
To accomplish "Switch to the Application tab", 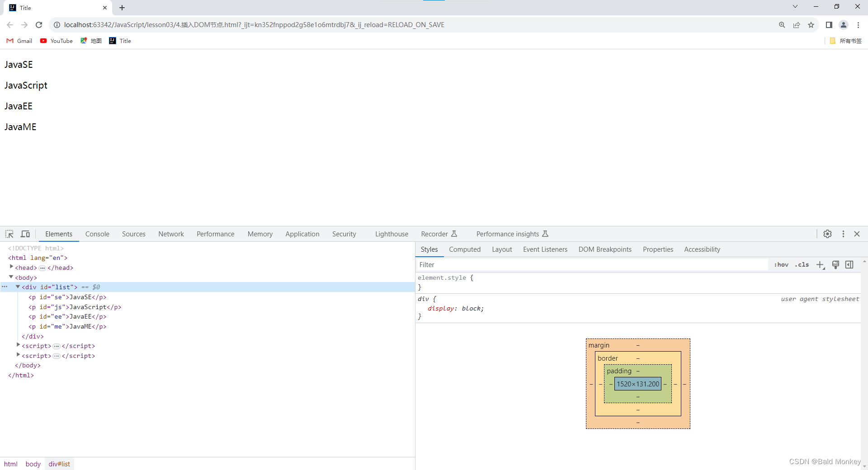I will pyautogui.click(x=302, y=234).
